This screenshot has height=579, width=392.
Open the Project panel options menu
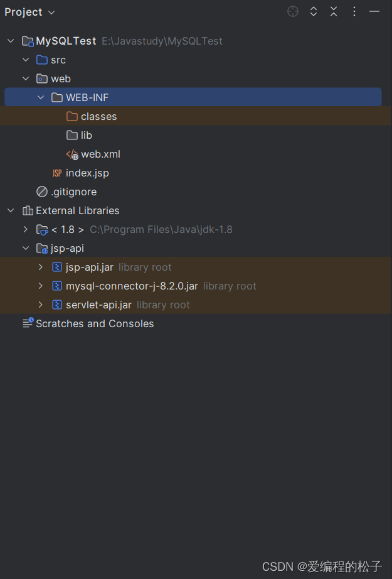click(x=354, y=11)
